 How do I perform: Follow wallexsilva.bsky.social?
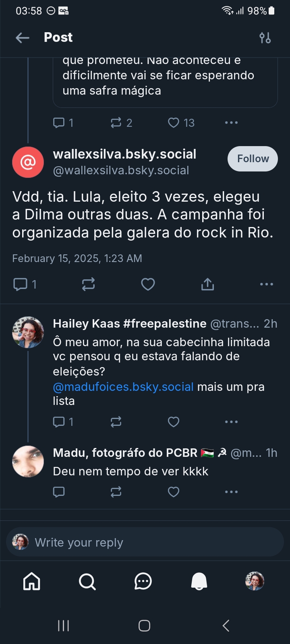(253, 159)
